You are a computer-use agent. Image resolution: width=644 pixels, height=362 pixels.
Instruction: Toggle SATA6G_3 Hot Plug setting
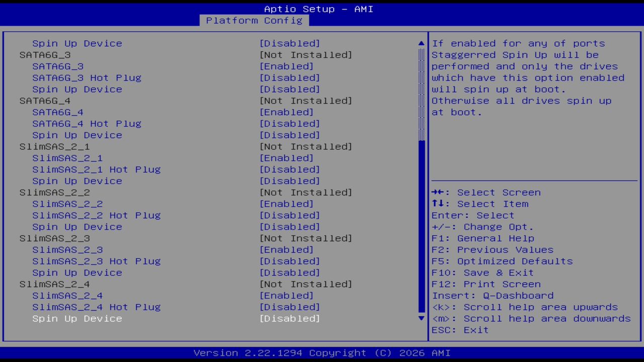(x=87, y=77)
